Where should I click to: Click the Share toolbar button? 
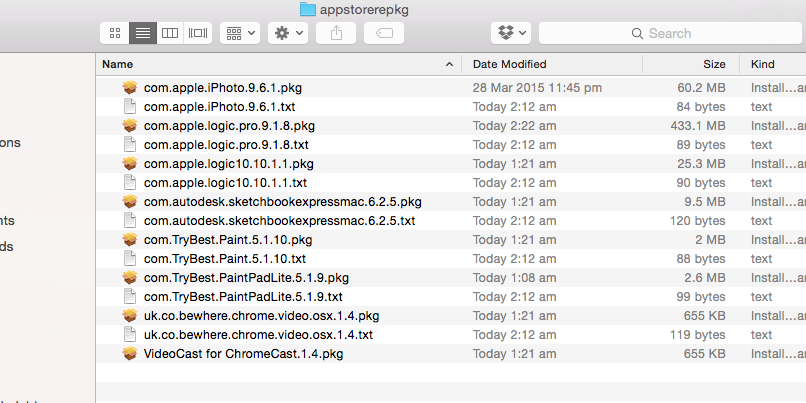click(x=336, y=33)
